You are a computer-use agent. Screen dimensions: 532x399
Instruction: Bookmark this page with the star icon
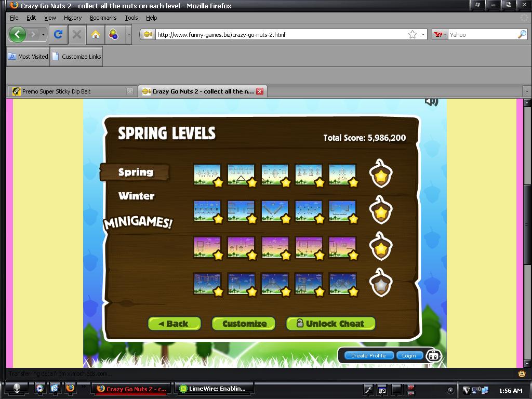pos(412,34)
